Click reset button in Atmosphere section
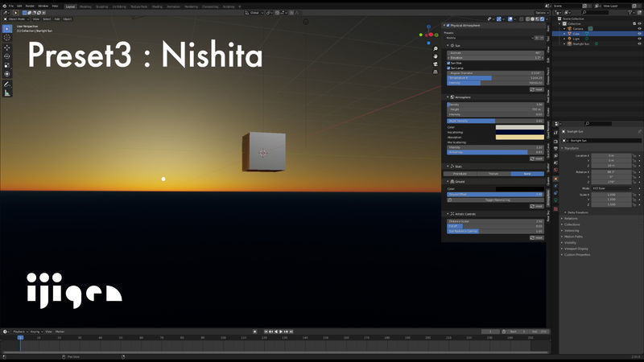Screen dimensions: 644x362 click(536, 158)
